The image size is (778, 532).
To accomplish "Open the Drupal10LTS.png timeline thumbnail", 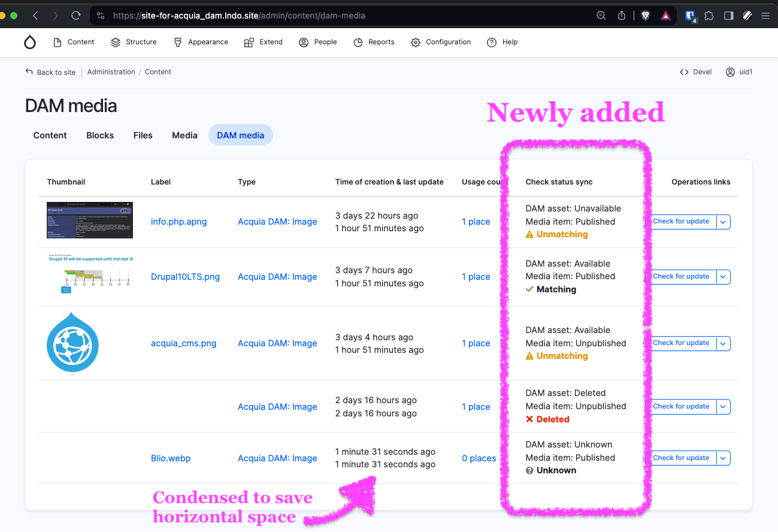I will tap(90, 275).
